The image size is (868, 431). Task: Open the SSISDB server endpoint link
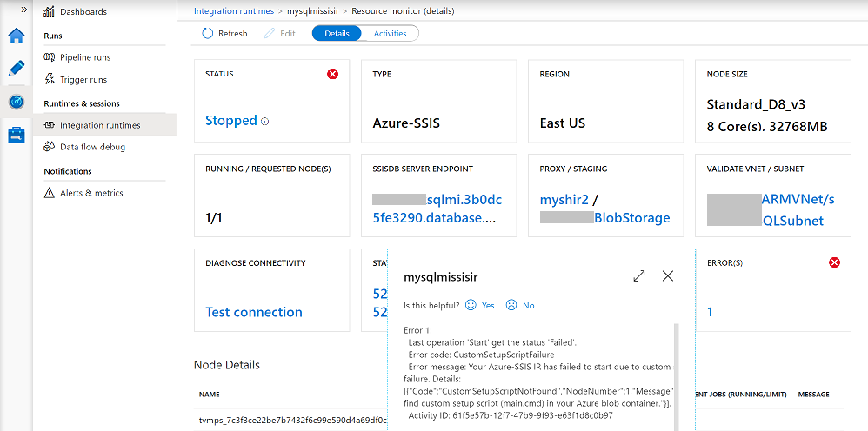pyautogui.click(x=437, y=209)
